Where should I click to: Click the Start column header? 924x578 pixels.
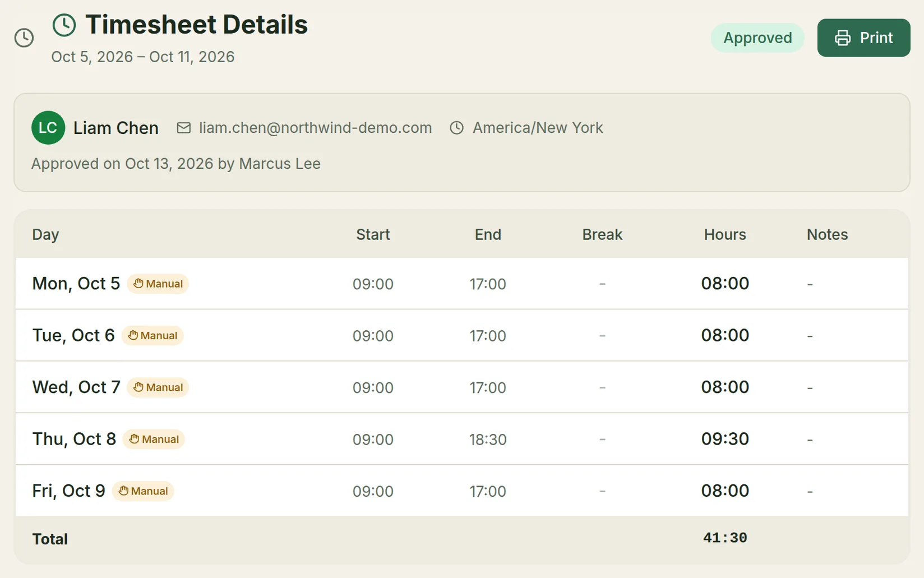click(x=373, y=234)
